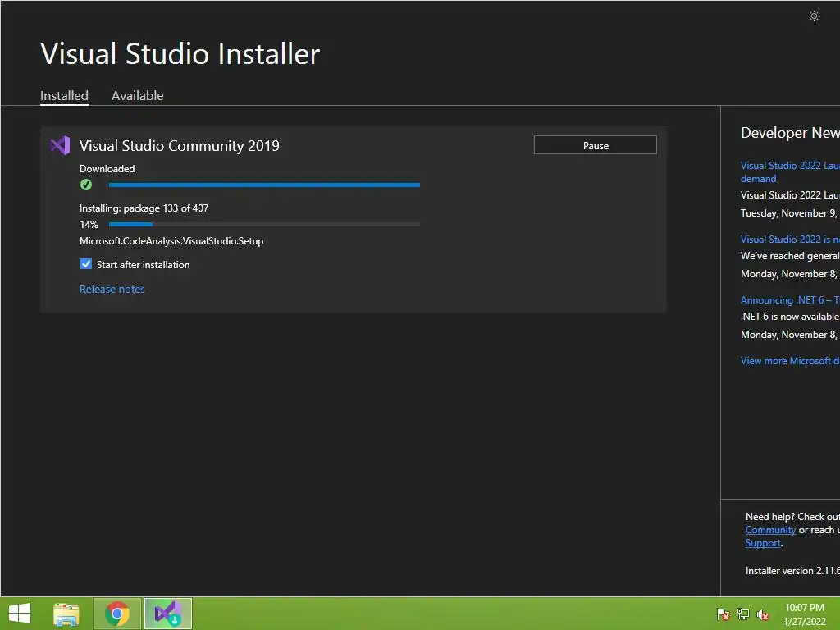Open File Explorer from the taskbar
840x630 pixels.
click(66, 614)
